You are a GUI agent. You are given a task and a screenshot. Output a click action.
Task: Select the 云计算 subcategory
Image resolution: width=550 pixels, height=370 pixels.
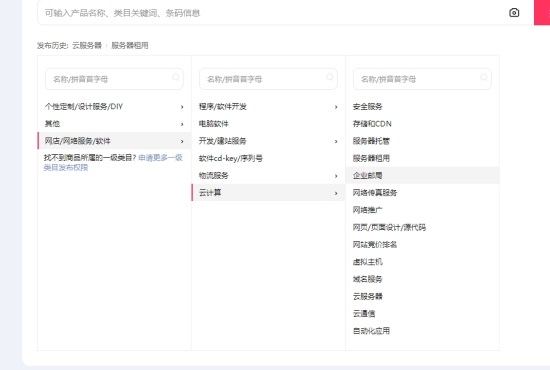coord(268,193)
